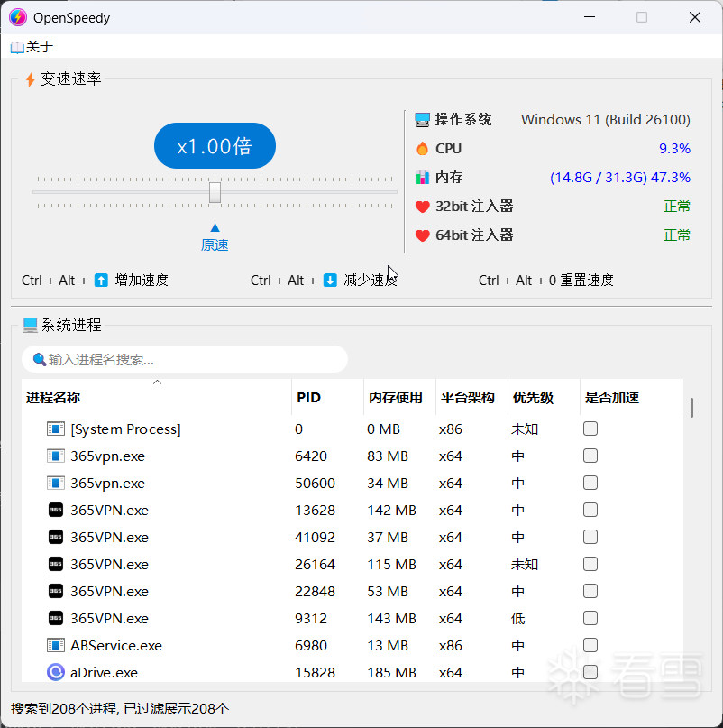
Task: Minimize the OpenSpeedy window
Action: [x=590, y=17]
